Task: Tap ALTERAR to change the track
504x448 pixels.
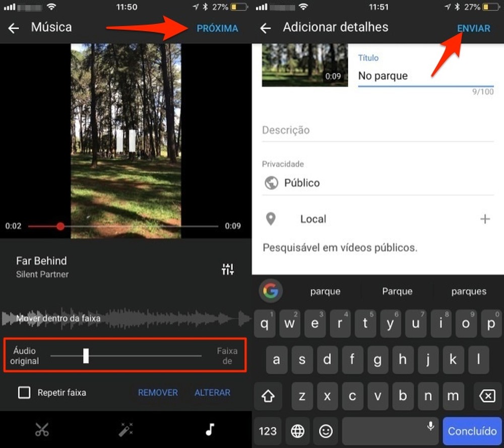Action: (x=213, y=393)
